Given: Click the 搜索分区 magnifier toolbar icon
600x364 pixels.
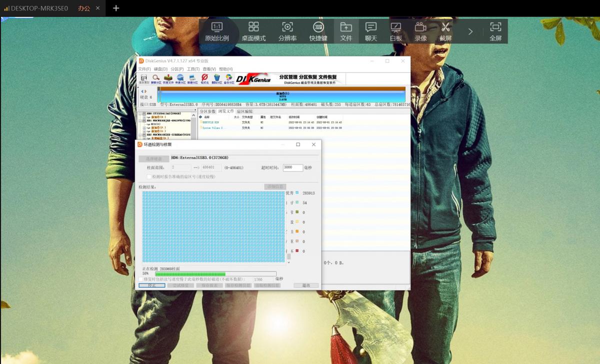Looking at the screenshot, I should [156, 78].
